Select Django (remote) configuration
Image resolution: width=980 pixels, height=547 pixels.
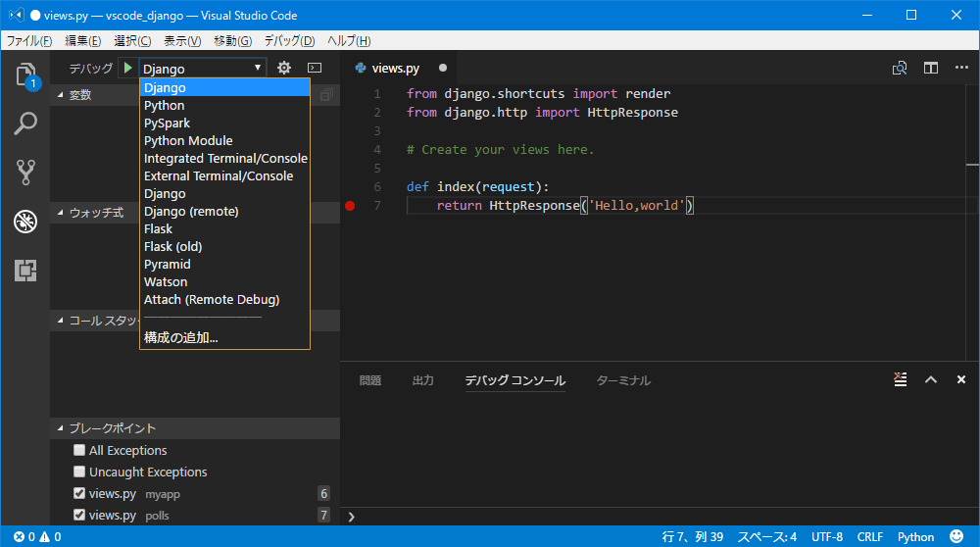coord(225,212)
